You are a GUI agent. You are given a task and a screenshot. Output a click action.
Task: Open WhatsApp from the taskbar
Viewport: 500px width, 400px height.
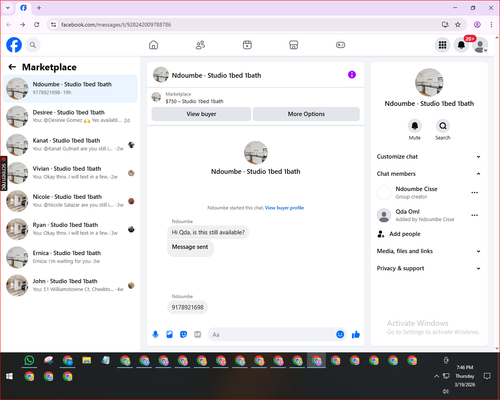click(29, 361)
